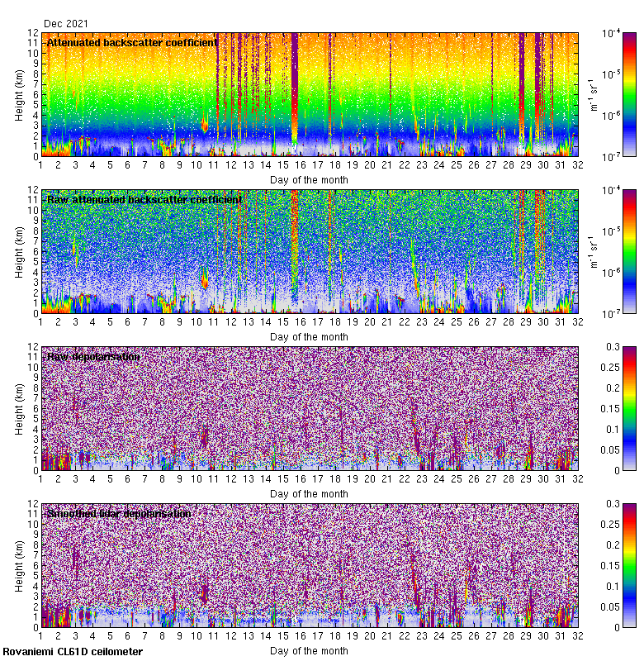This screenshot has width=644, height=661.
Task: Click the Rovaniemi CL61D ceilometer caption
Action: point(72,652)
